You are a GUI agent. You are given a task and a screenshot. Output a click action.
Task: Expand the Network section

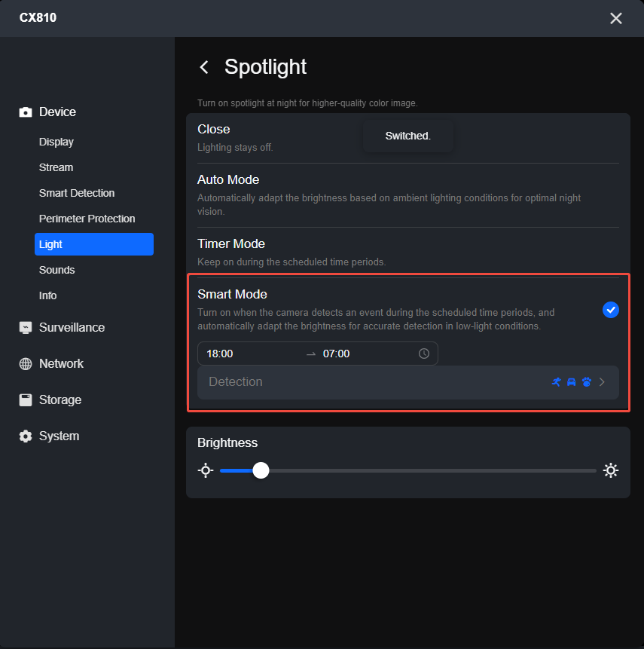click(x=61, y=364)
